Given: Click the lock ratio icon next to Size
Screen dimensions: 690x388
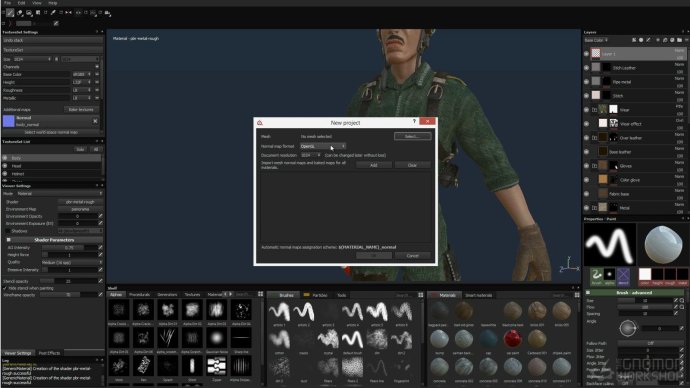Looking at the screenshot, I should click(x=56, y=59).
